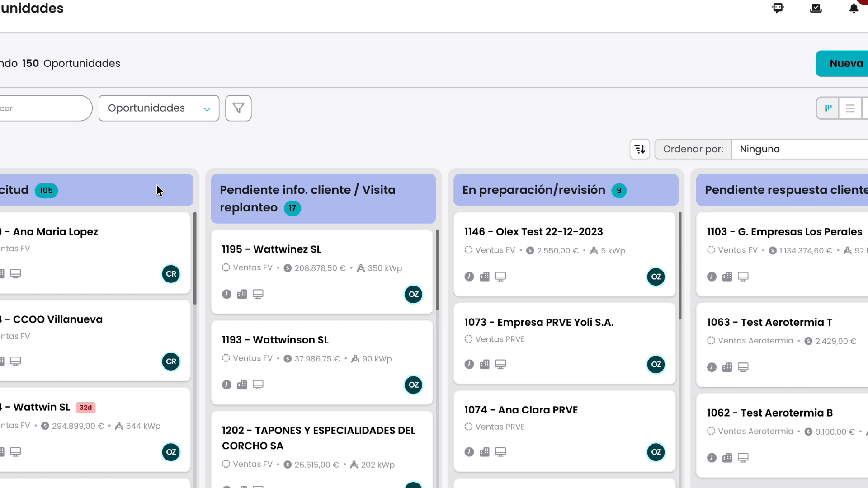Click monitor icon on Wattwinson SL card
This screenshot has width=868, height=488.
pos(258,385)
